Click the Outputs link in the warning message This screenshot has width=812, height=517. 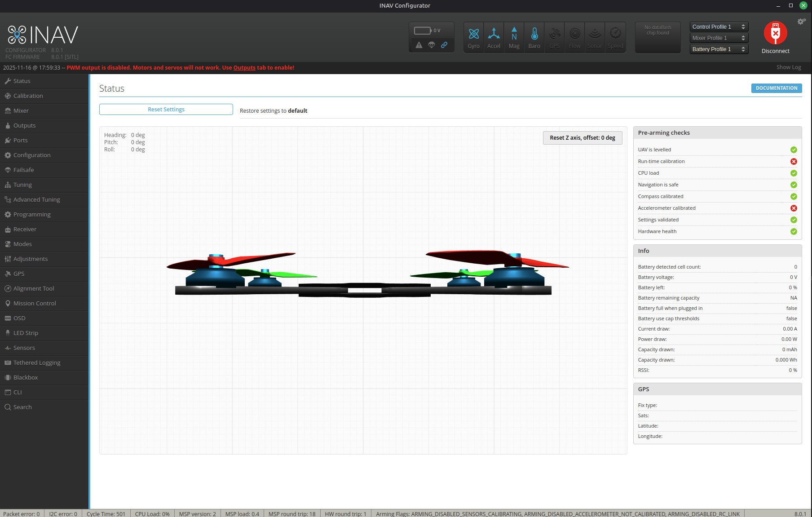click(244, 67)
